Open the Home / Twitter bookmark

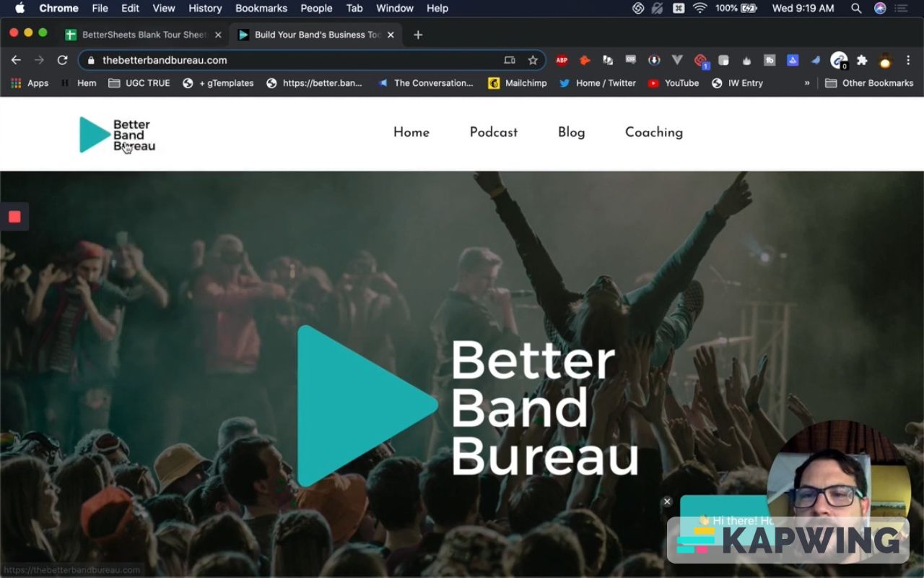[x=597, y=83]
